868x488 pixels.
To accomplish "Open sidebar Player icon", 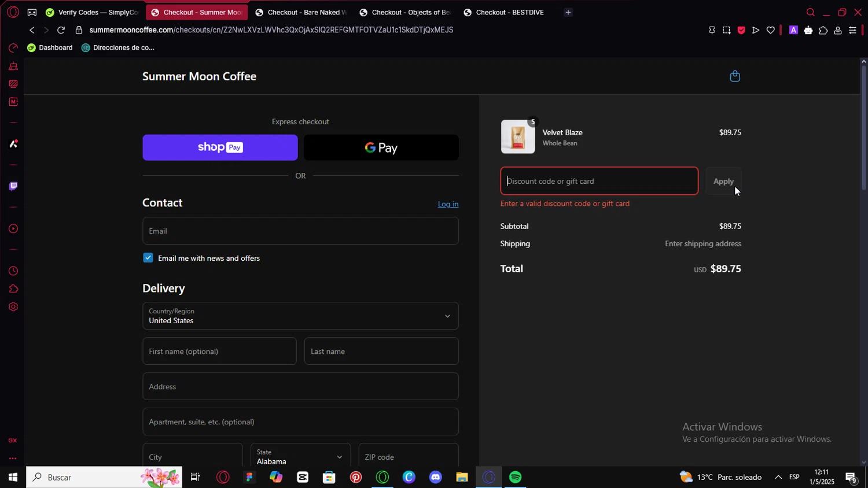I will point(13,229).
